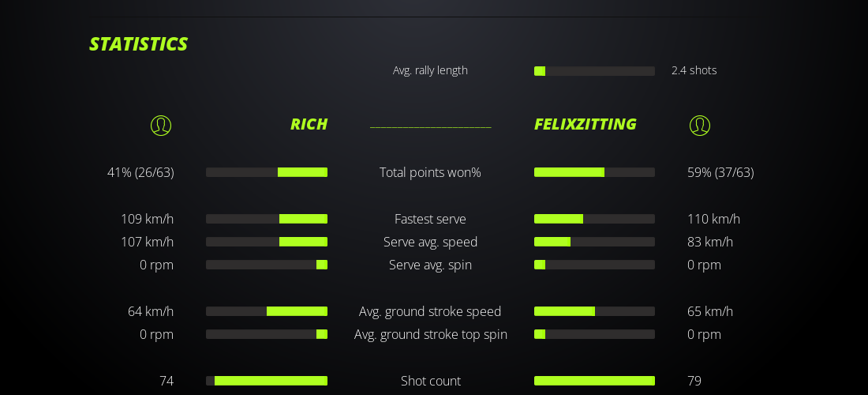
Task: Click Felixzitting's 59% (37/63) value
Action: click(x=720, y=172)
